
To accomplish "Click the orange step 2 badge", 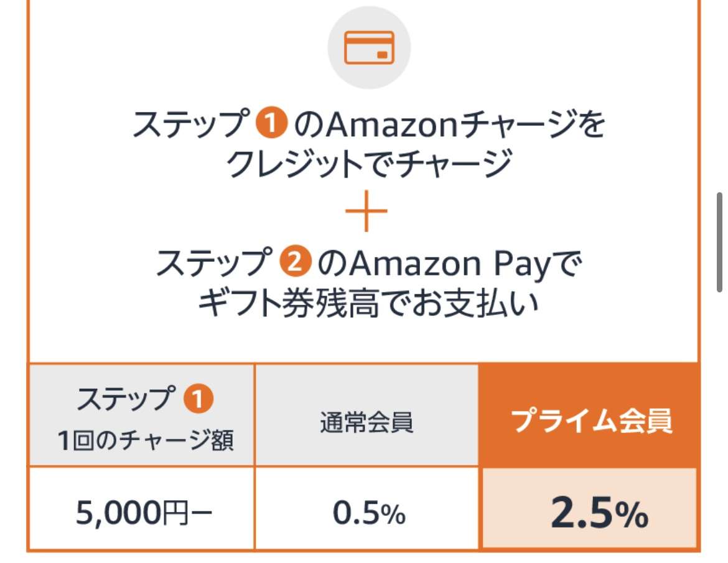I will pos(295,261).
